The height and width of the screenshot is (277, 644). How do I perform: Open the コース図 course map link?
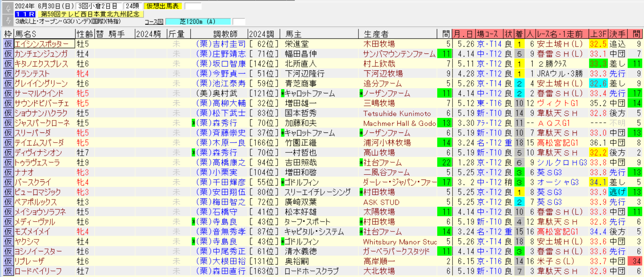click(154, 22)
